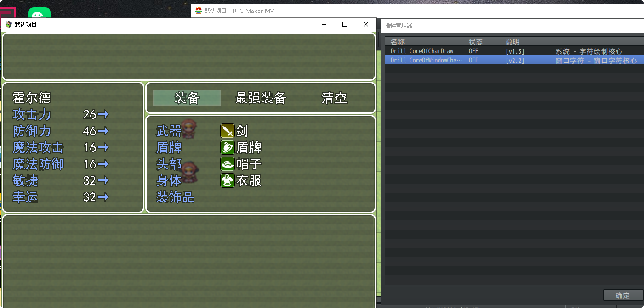Click the 幸运 stat label
This screenshot has width=644, height=308.
pos(25,197)
